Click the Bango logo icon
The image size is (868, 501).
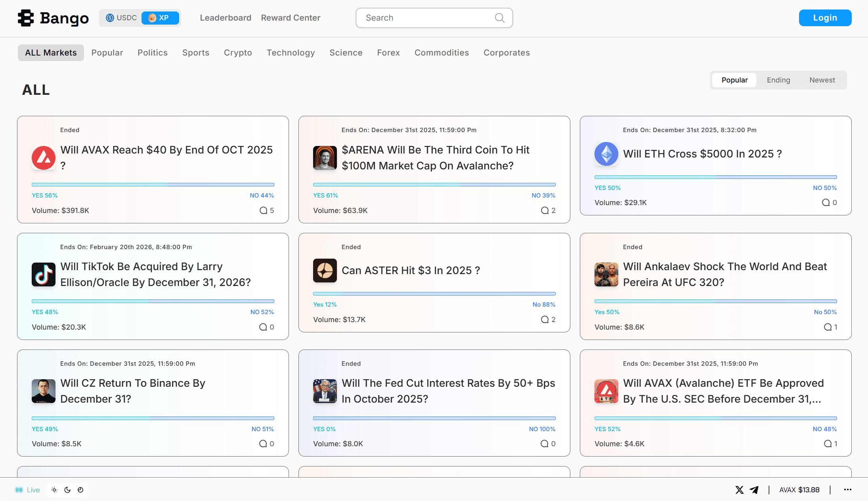pos(26,18)
